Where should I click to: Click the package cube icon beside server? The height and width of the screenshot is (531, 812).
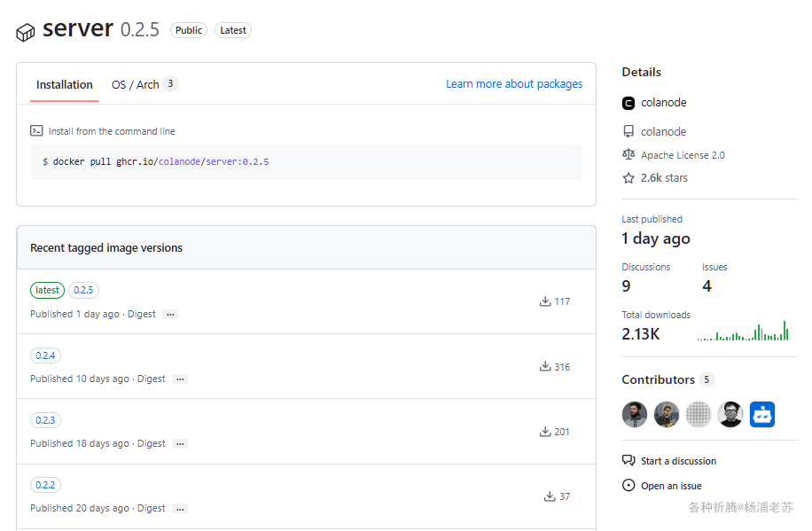26,33
